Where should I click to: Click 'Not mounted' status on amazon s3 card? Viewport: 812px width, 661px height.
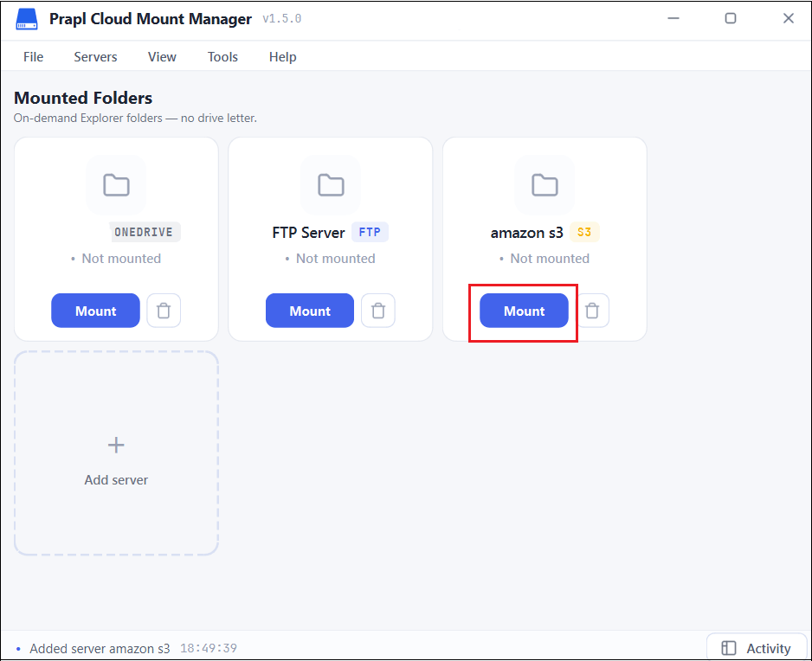[x=550, y=259]
